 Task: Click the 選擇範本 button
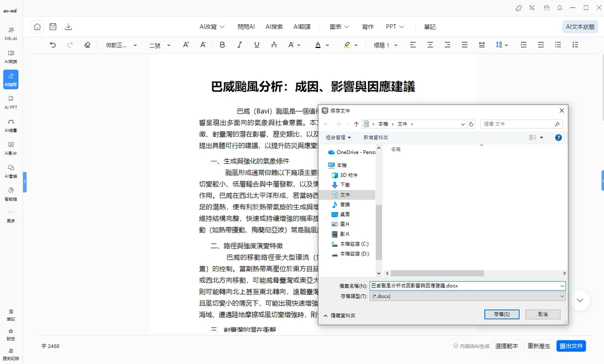(507, 346)
